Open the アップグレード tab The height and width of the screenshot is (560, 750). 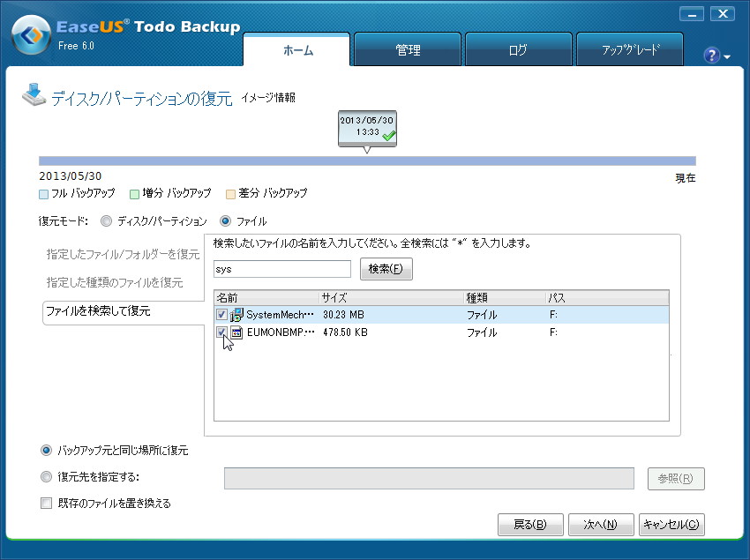coord(630,49)
